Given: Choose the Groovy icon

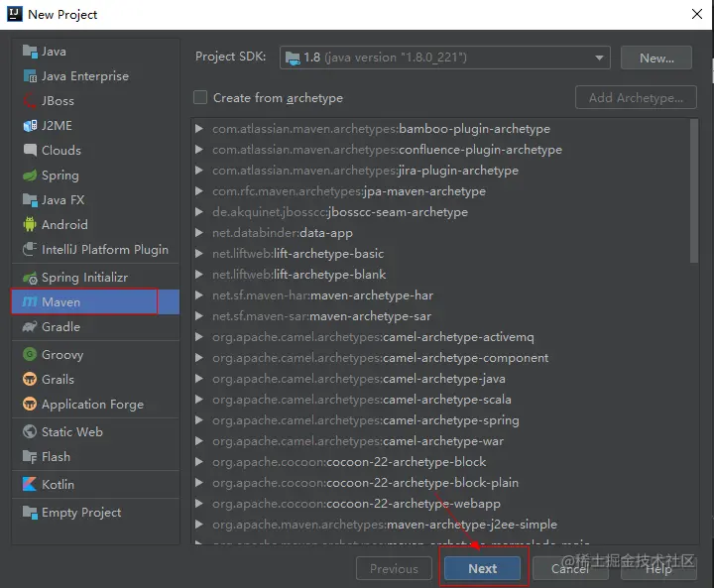Looking at the screenshot, I should pyautogui.click(x=30, y=354).
